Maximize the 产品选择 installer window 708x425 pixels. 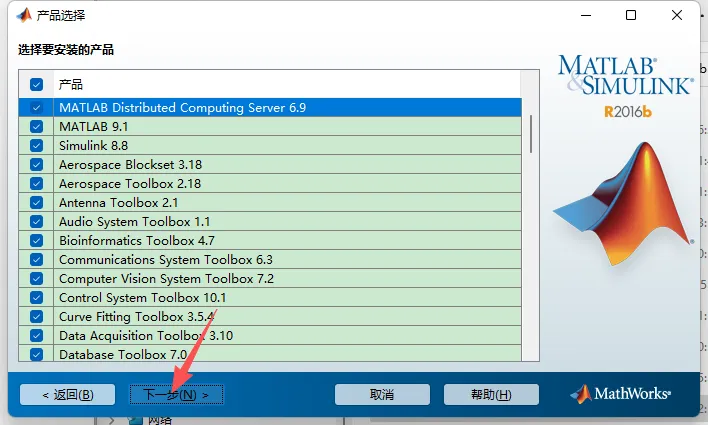tap(631, 15)
